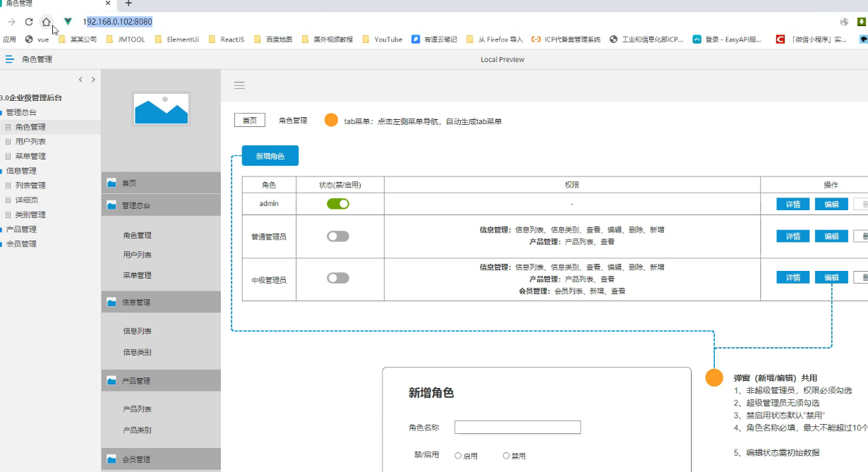Expand 会员管理 folder in left sitemap tree

2,244
